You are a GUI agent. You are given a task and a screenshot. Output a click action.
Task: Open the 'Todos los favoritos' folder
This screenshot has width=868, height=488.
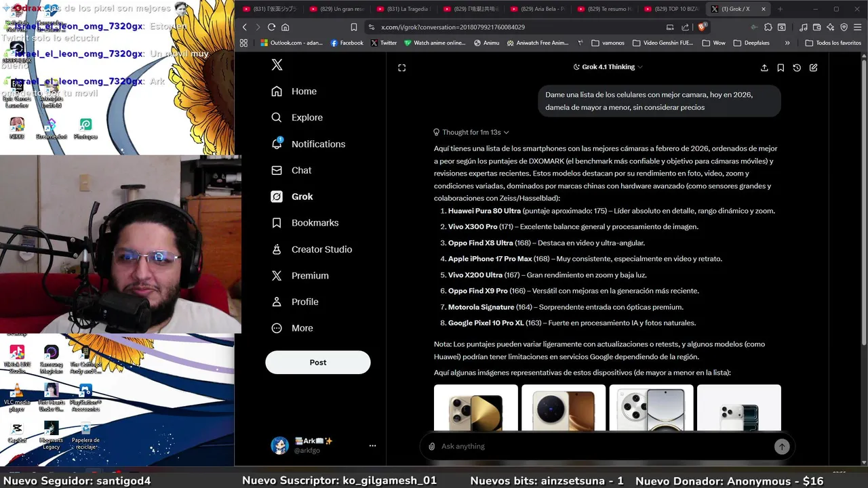pyautogui.click(x=833, y=43)
